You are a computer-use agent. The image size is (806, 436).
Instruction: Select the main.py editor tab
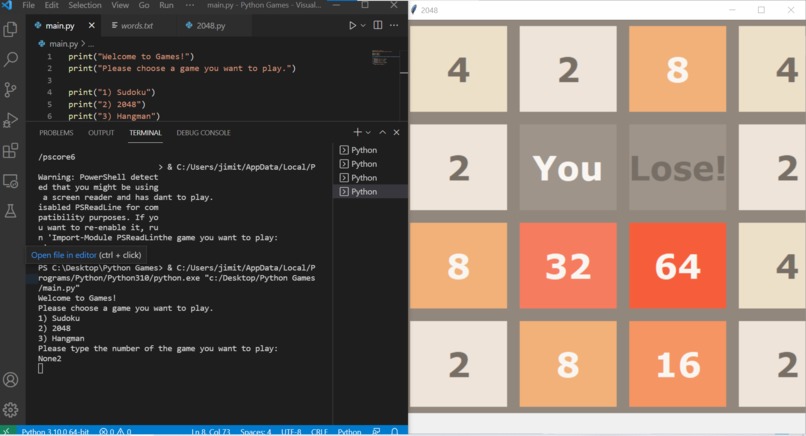click(x=60, y=25)
